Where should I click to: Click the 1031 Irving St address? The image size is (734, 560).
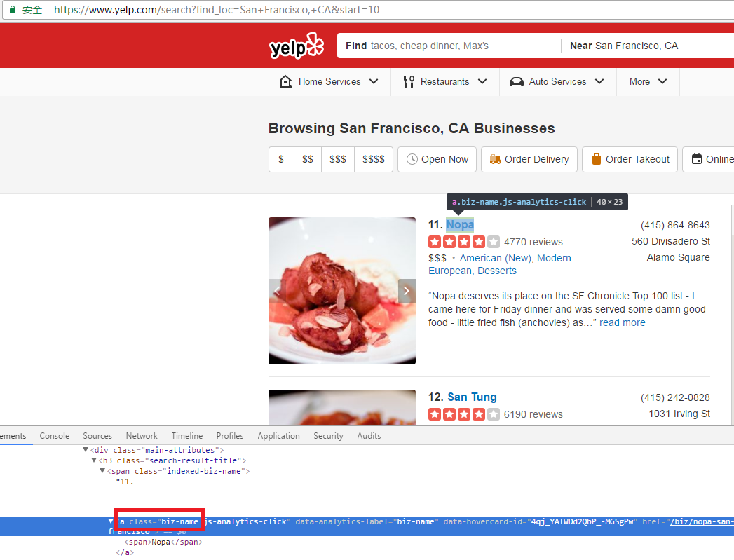[679, 414]
